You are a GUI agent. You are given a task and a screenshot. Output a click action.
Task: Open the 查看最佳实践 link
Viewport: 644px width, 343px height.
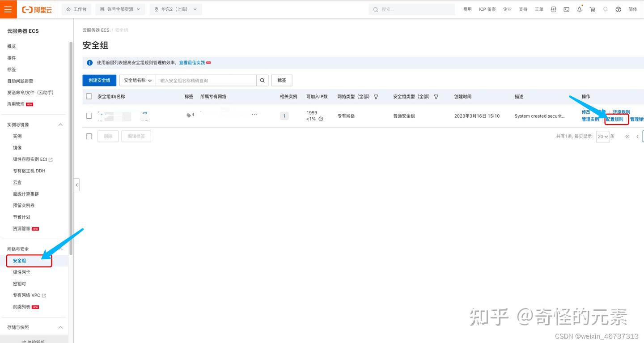(192, 62)
